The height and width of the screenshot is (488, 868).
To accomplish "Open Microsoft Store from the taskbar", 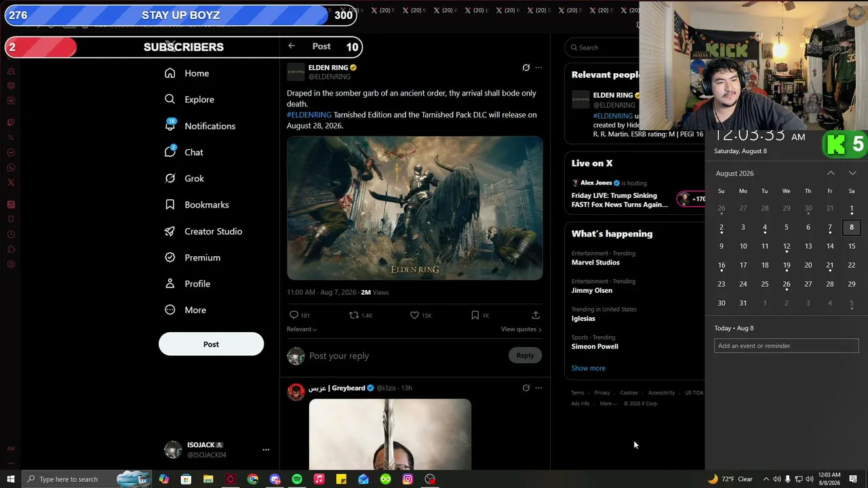I will tap(186, 479).
